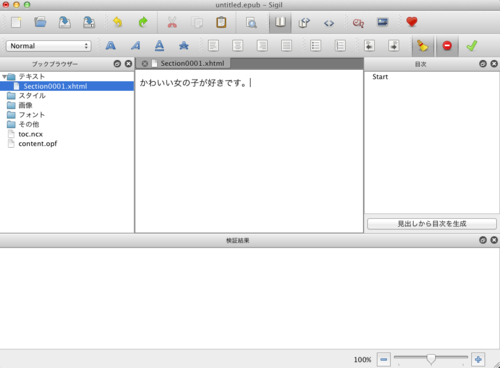This screenshot has height=368, width=500.
Task: Click the zoom slider handle
Action: point(431,359)
